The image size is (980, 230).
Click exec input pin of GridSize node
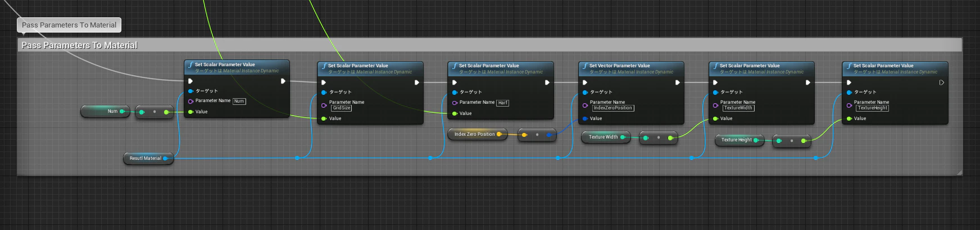click(x=324, y=82)
